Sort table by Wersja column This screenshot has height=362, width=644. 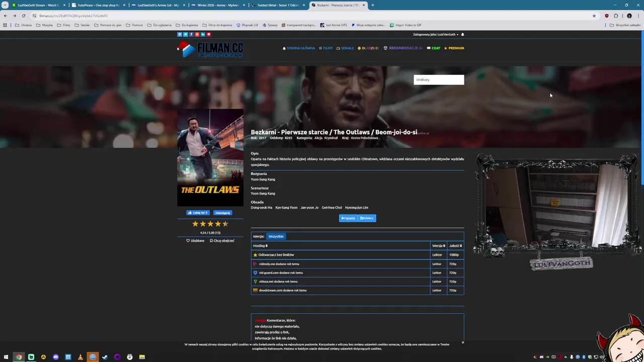click(438, 246)
